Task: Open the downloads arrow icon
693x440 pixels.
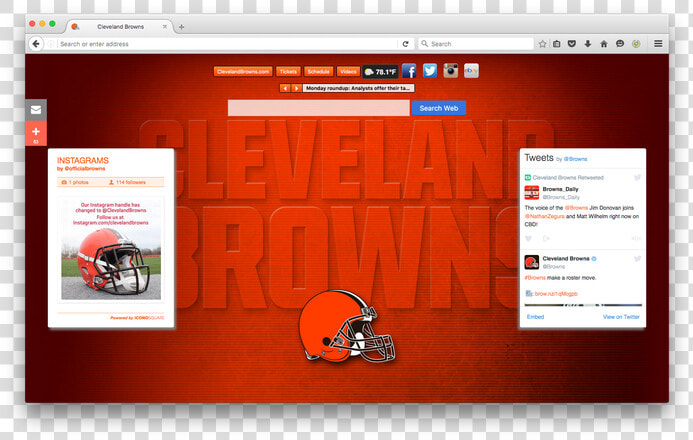Action: [x=588, y=44]
